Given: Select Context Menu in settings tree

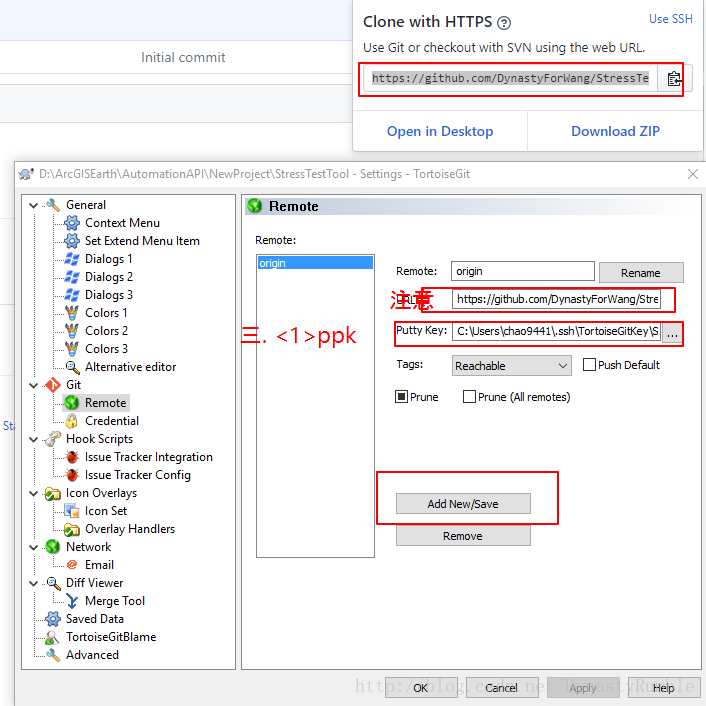Looking at the screenshot, I should point(122,223).
